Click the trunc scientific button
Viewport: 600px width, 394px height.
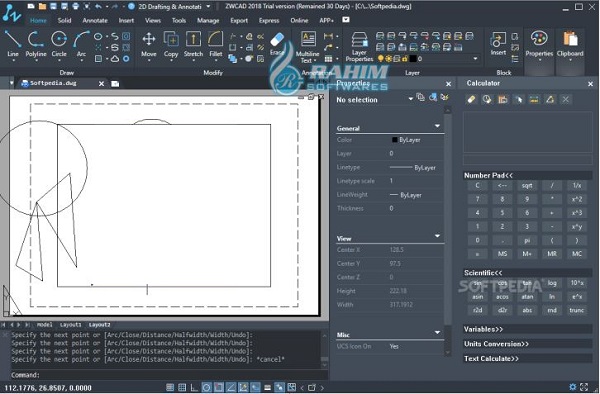tap(577, 310)
